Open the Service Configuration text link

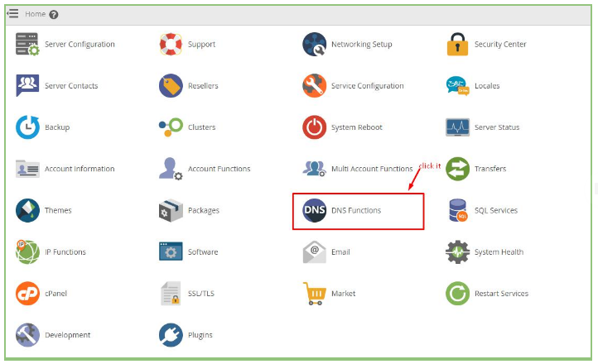coord(367,86)
